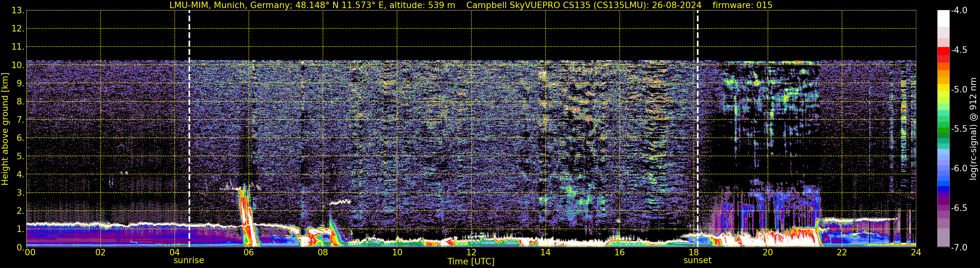Screen dimensions: 980x268
Task: Click the 'LMU-MIM, Munich, Germany' station title text
Action: coord(229,5)
